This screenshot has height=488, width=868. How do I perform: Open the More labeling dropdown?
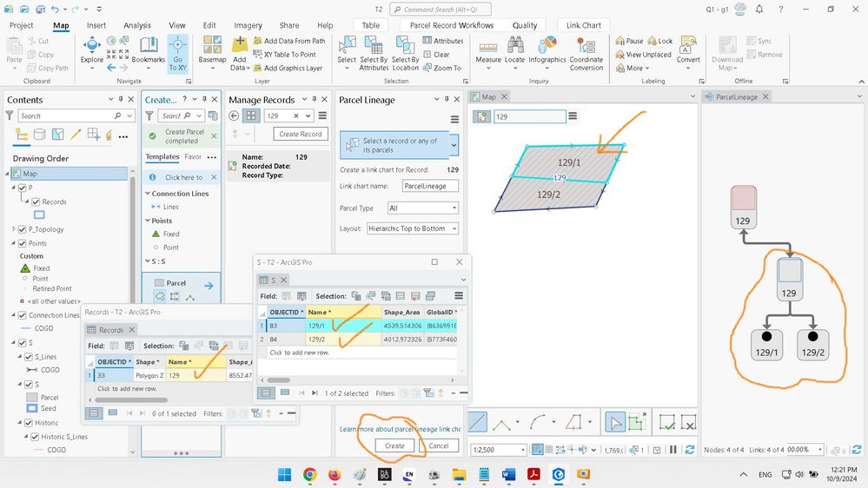coord(633,68)
